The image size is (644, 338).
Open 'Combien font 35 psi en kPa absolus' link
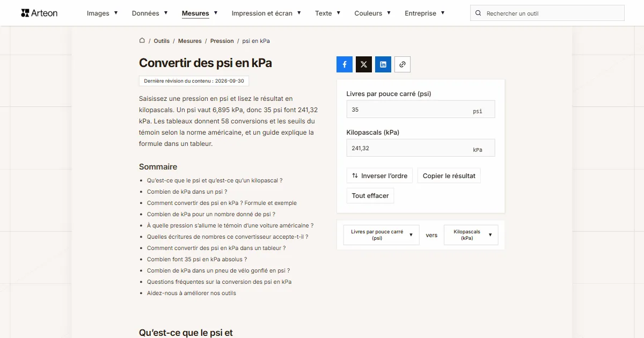[x=197, y=259]
